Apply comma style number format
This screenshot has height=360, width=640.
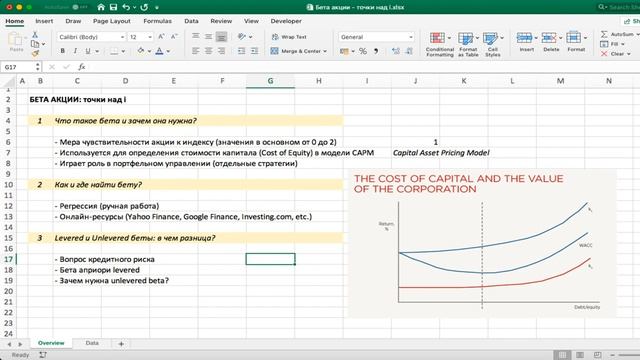pyautogui.click(x=376, y=51)
